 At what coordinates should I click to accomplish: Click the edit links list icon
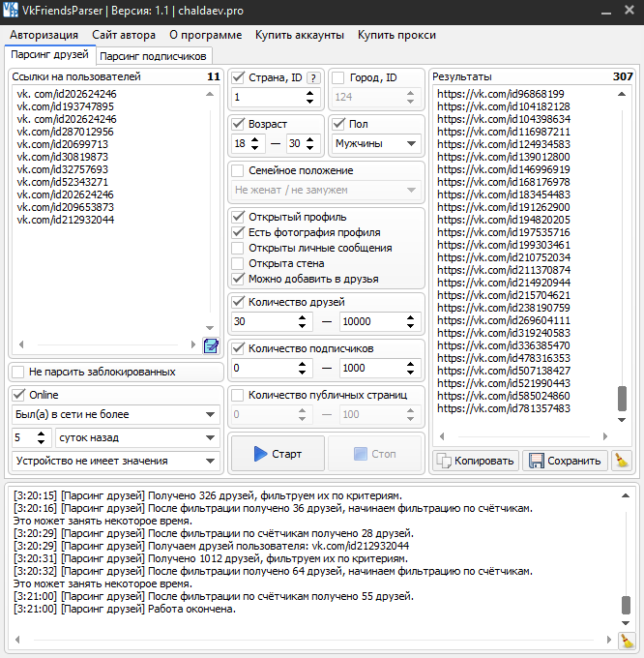coord(211,345)
